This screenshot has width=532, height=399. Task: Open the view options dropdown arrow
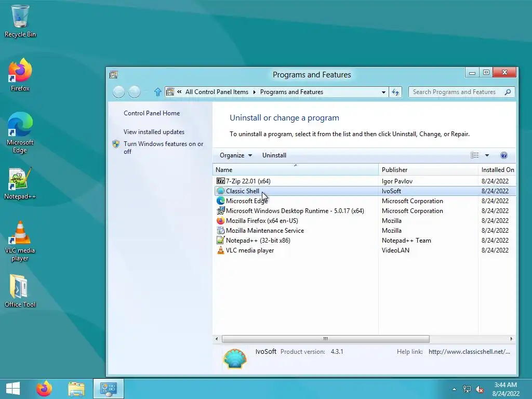coord(487,155)
